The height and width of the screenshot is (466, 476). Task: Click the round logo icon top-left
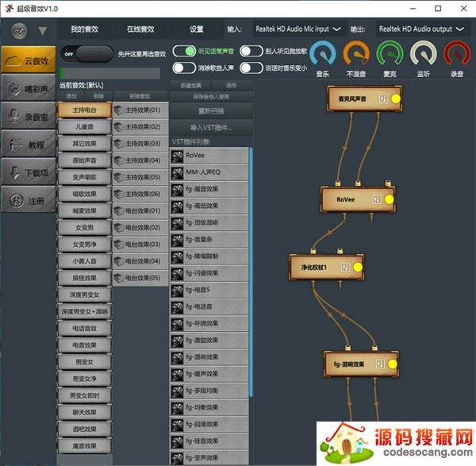(19, 30)
